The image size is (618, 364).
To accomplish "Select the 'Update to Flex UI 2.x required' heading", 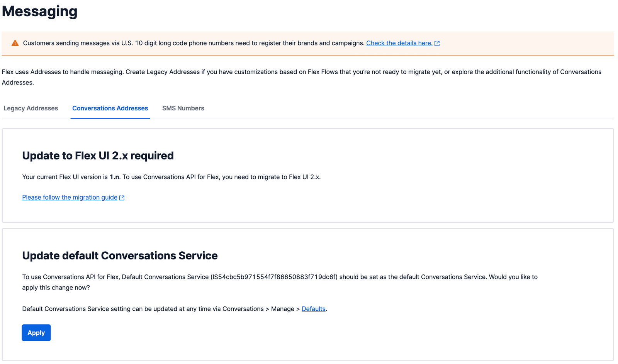I will [x=98, y=156].
